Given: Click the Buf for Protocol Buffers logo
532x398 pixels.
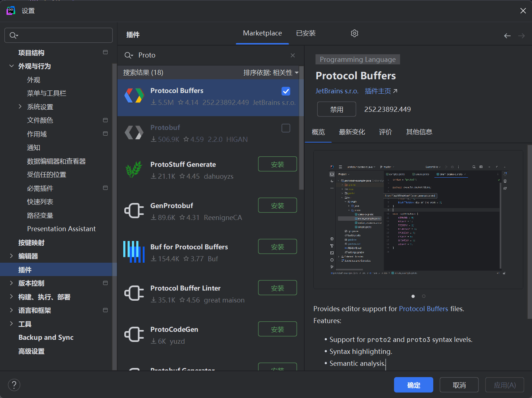Looking at the screenshot, I should pyautogui.click(x=134, y=252).
